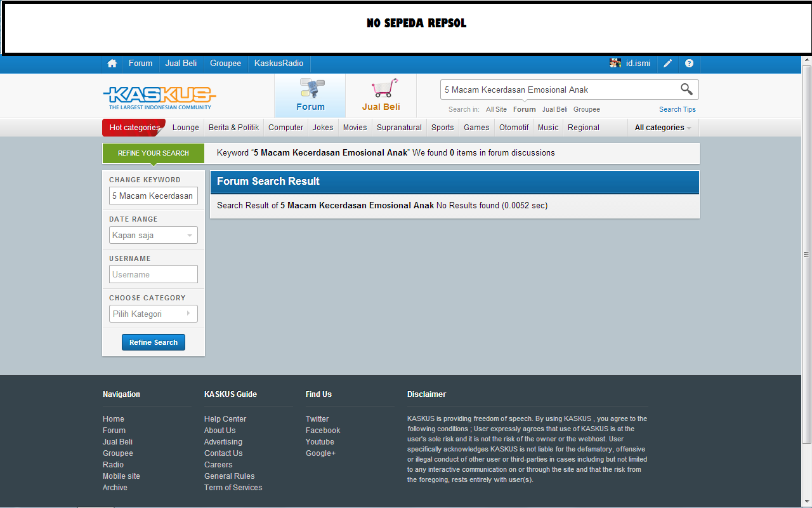Open Google+ link under Find Us
812x508 pixels.
(321, 453)
